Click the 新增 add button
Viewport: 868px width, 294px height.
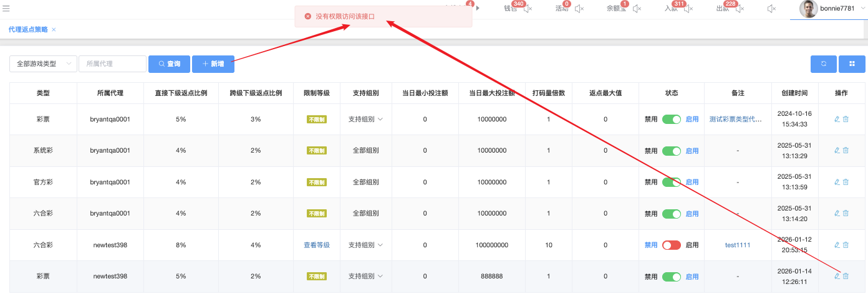tap(213, 64)
